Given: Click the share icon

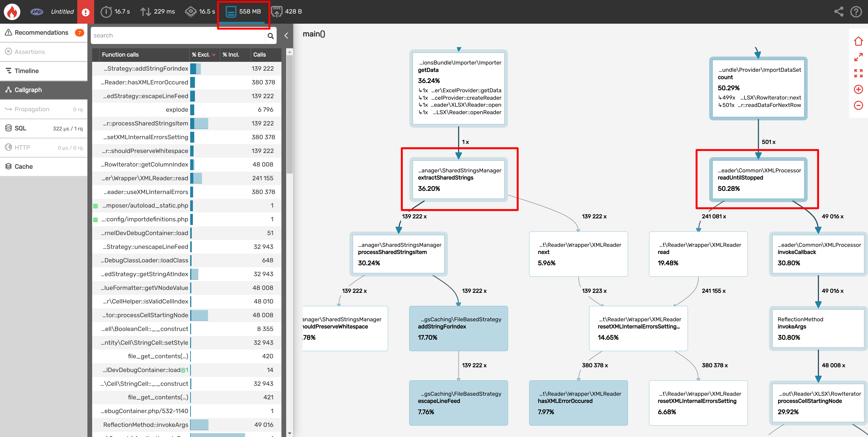Looking at the screenshot, I should pos(839,12).
